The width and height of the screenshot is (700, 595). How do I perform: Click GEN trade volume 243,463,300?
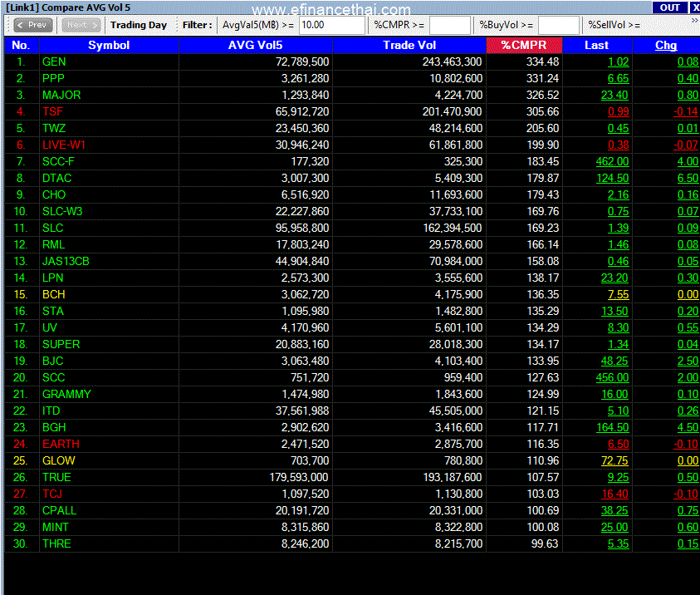coord(453,61)
